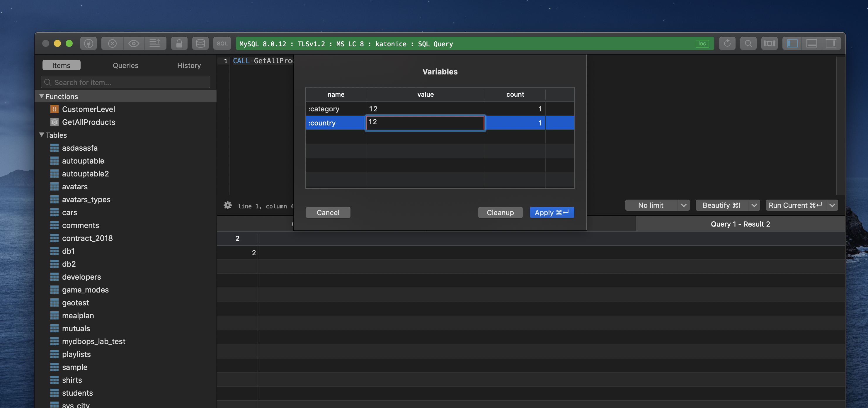Open the Beautify dropdown arrow
The height and width of the screenshot is (408, 868).
pos(754,205)
